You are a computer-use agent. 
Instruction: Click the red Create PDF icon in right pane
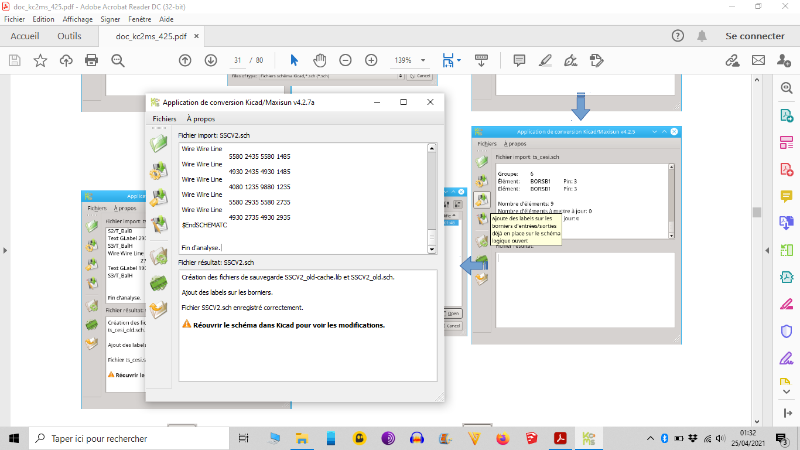point(786,169)
